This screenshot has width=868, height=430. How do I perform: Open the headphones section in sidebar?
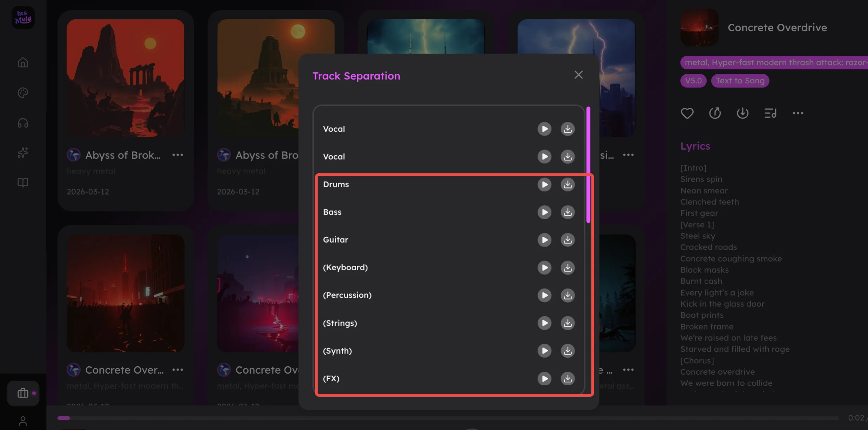point(23,123)
